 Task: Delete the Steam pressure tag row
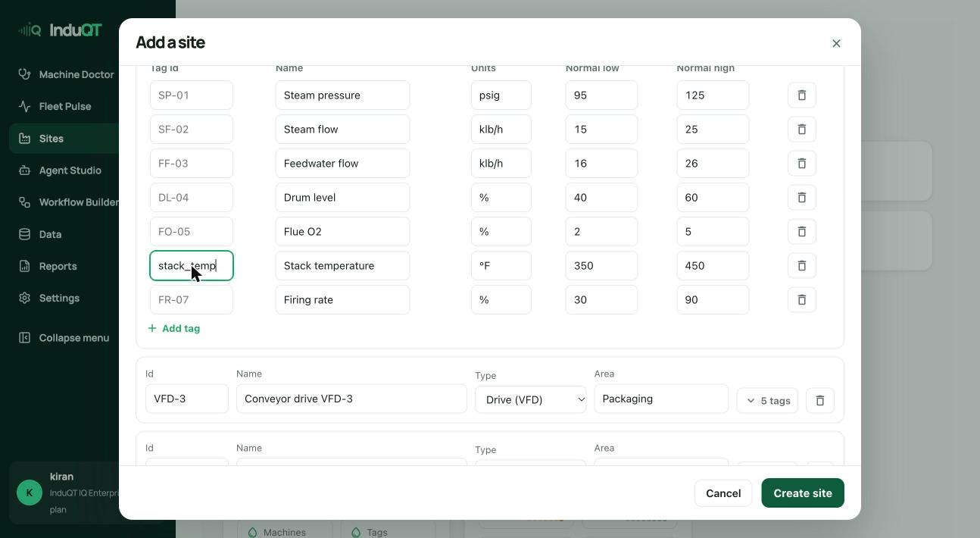click(802, 95)
